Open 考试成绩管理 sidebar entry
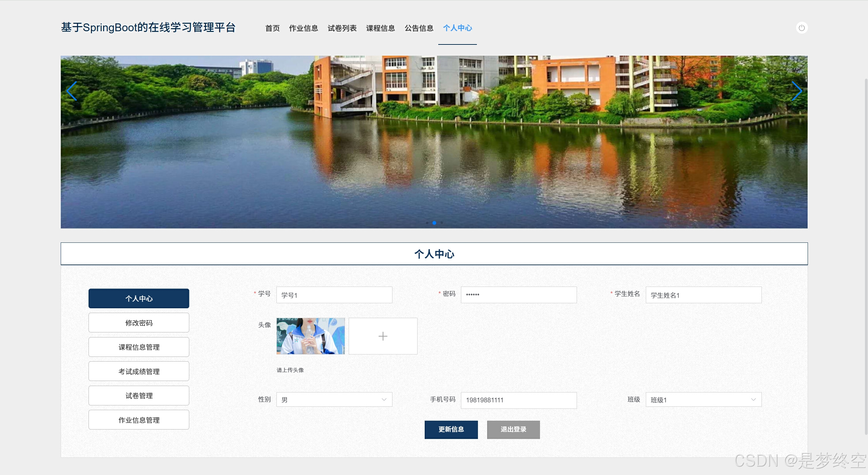 [139, 371]
